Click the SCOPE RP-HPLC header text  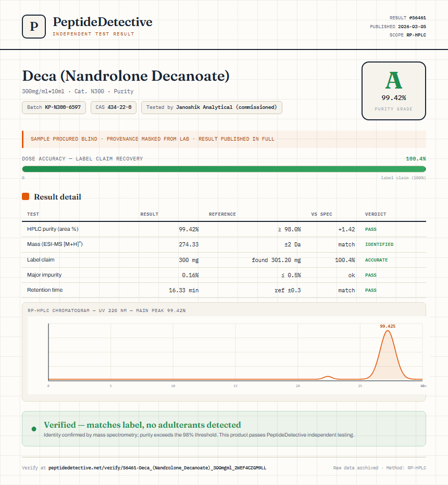click(408, 35)
